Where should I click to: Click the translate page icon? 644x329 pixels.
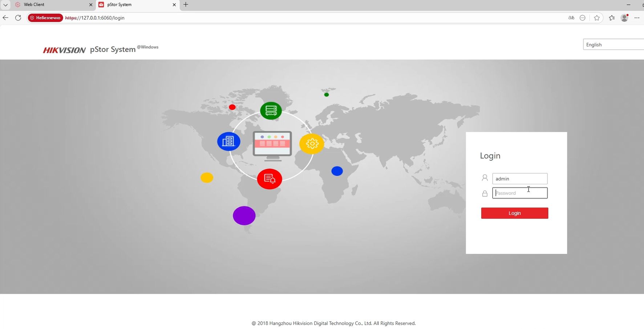pyautogui.click(x=571, y=18)
